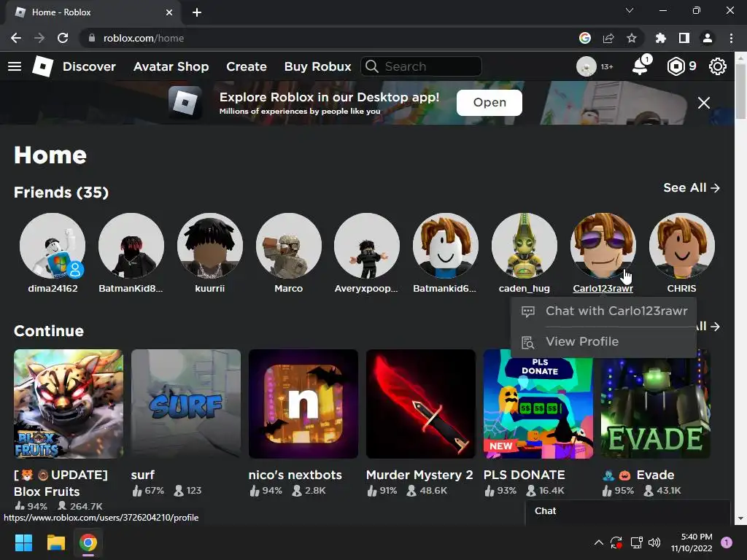Image resolution: width=747 pixels, height=560 pixels.
Task: Click the address bar URL
Action: [144, 38]
